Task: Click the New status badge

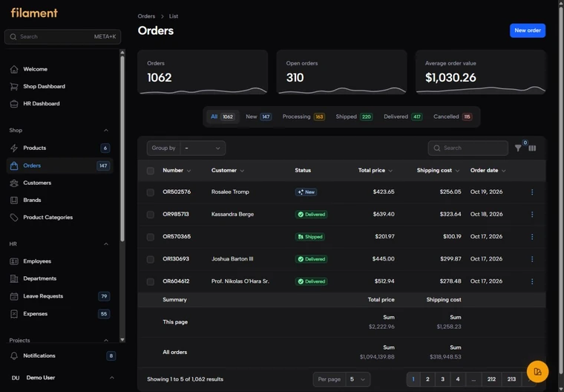Action: point(306,192)
